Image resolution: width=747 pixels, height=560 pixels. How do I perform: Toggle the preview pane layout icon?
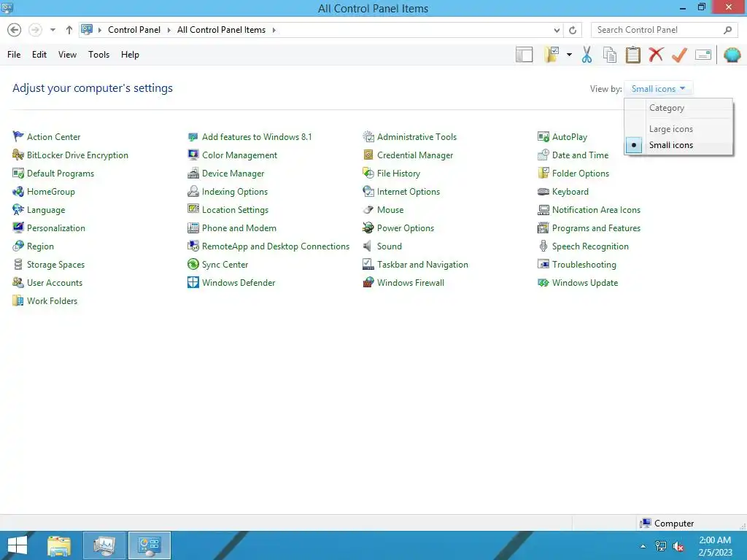point(524,55)
